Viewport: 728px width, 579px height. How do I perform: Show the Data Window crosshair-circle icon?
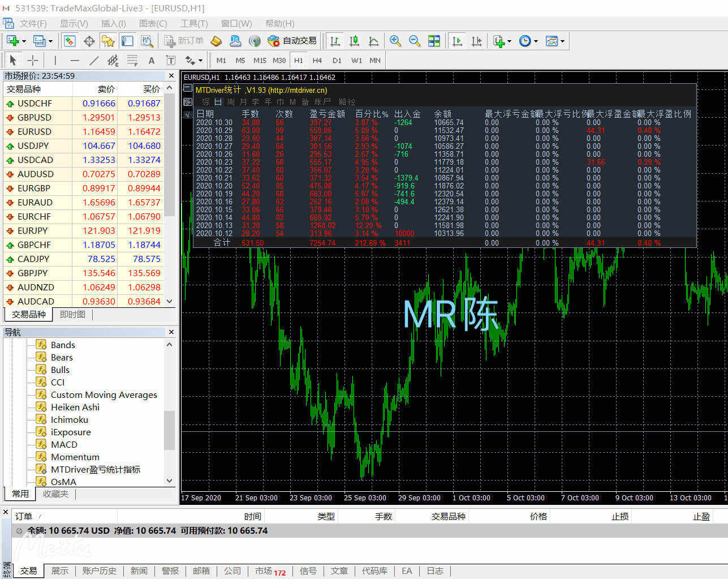click(89, 41)
